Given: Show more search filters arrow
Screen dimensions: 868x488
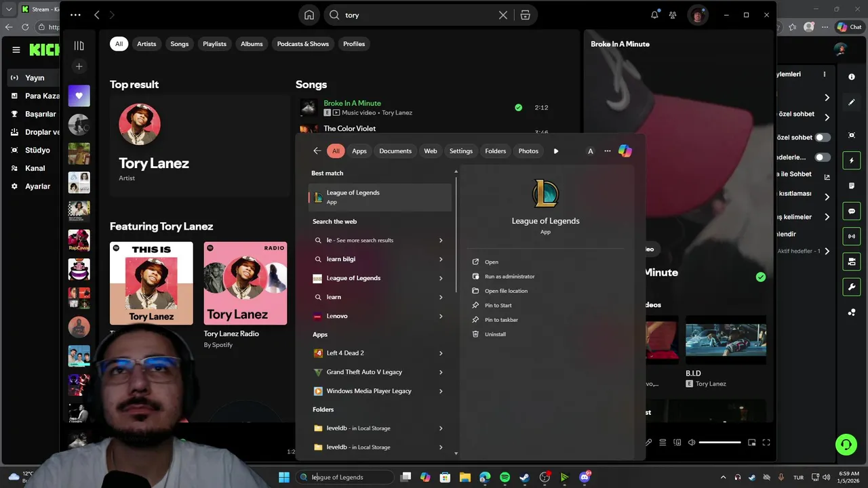Looking at the screenshot, I should [x=556, y=151].
